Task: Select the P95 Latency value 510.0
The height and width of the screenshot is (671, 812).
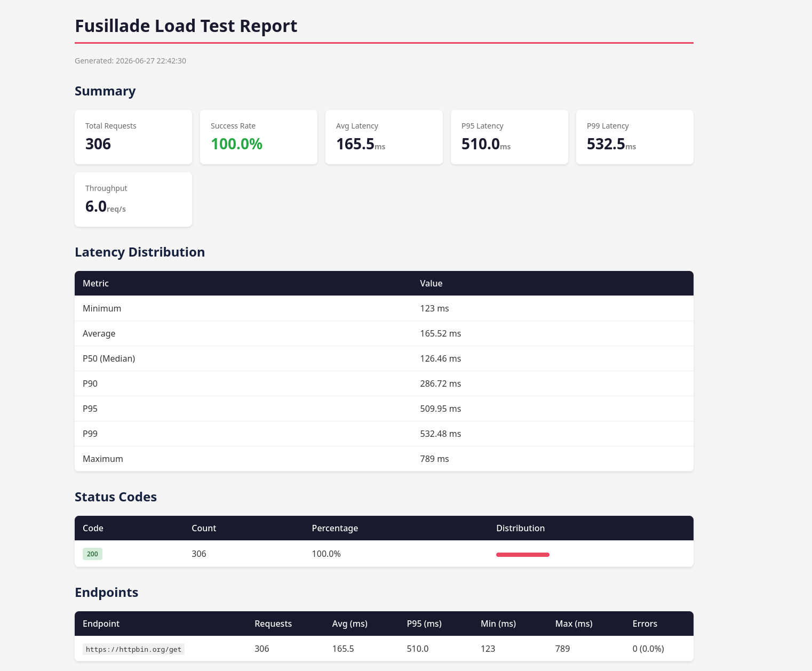Action: (x=481, y=144)
